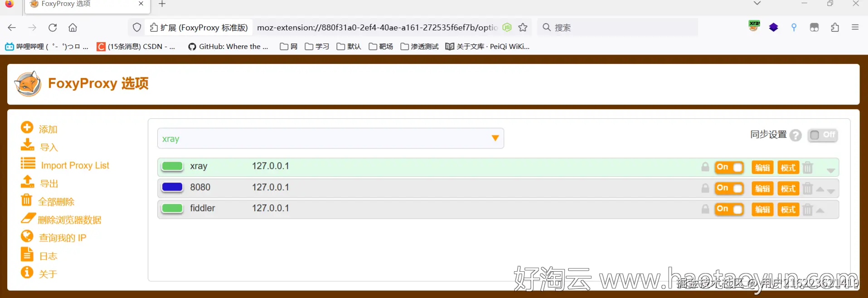Viewport: 868px width, 298px height.
Task: Edit the xray proxy entry
Action: pyautogui.click(x=762, y=168)
